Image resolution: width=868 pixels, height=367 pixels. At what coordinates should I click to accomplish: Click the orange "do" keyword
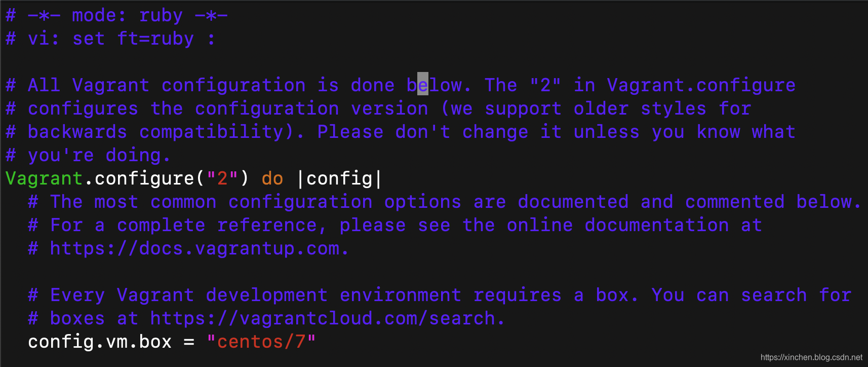pyautogui.click(x=272, y=178)
